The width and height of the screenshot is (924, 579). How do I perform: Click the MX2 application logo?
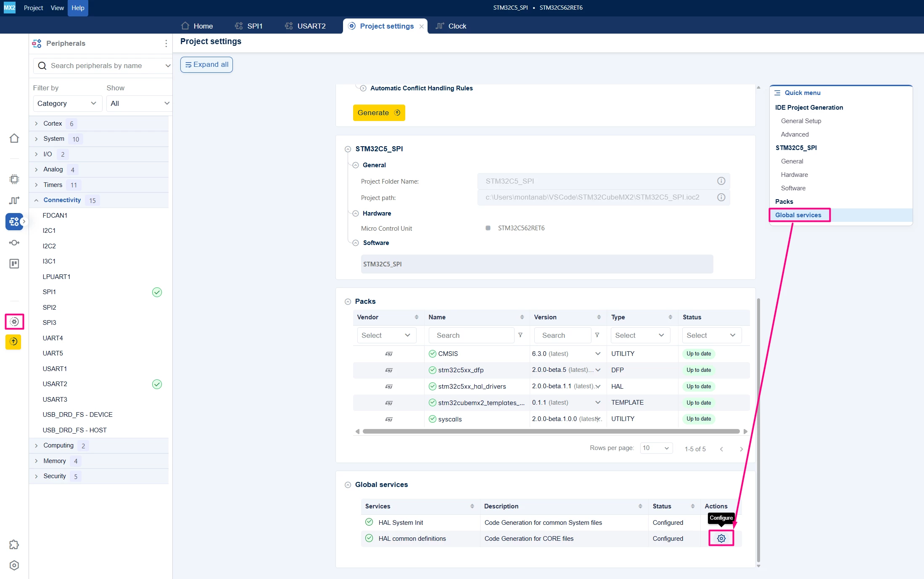tap(9, 8)
